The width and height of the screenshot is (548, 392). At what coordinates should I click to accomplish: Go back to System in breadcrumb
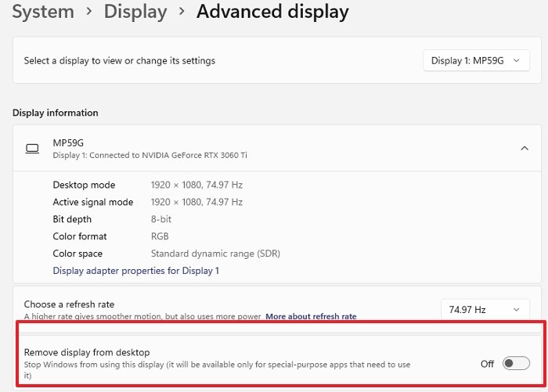tap(43, 13)
